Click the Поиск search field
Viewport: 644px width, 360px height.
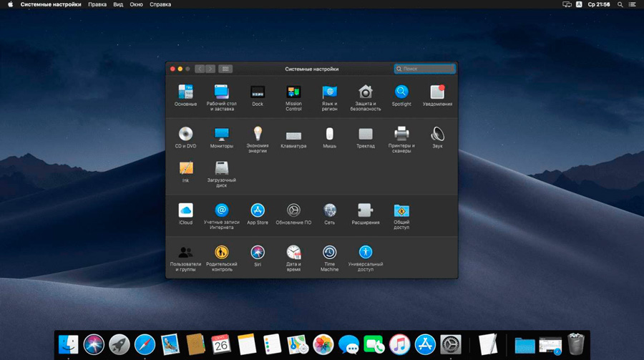pos(424,69)
